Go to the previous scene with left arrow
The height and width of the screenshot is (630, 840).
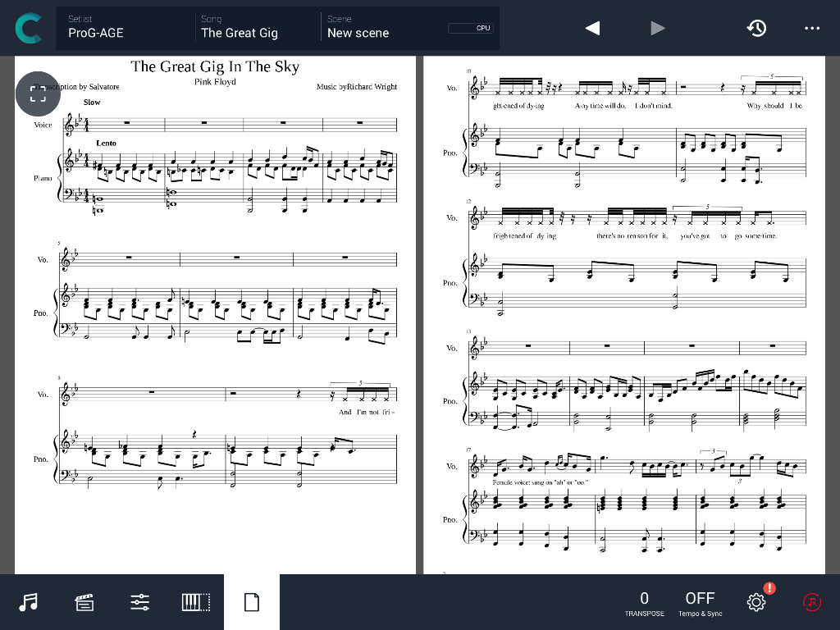coord(592,28)
